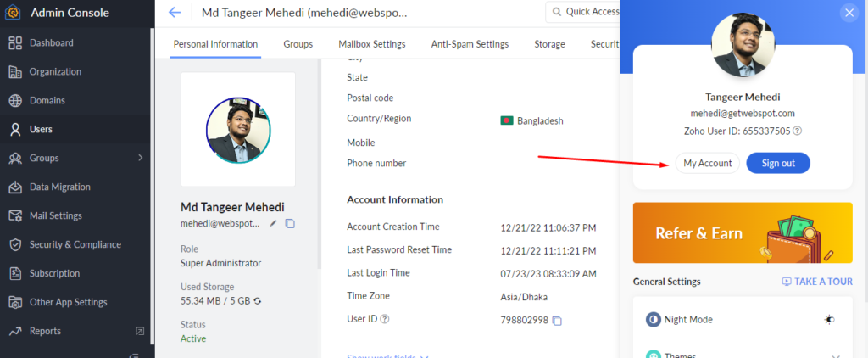The width and height of the screenshot is (868, 358).
Task: Click Super Administrator role text
Action: tap(221, 263)
